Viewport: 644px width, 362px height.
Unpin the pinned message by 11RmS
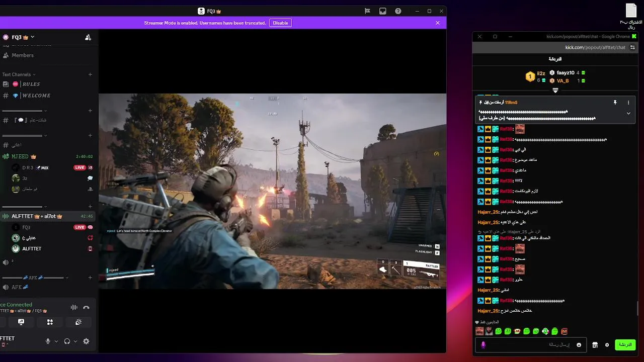pyautogui.click(x=615, y=103)
